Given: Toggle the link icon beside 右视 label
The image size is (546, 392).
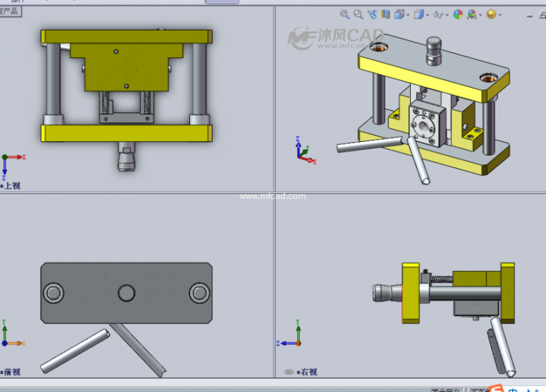Looking at the screenshot, I should 288,372.
